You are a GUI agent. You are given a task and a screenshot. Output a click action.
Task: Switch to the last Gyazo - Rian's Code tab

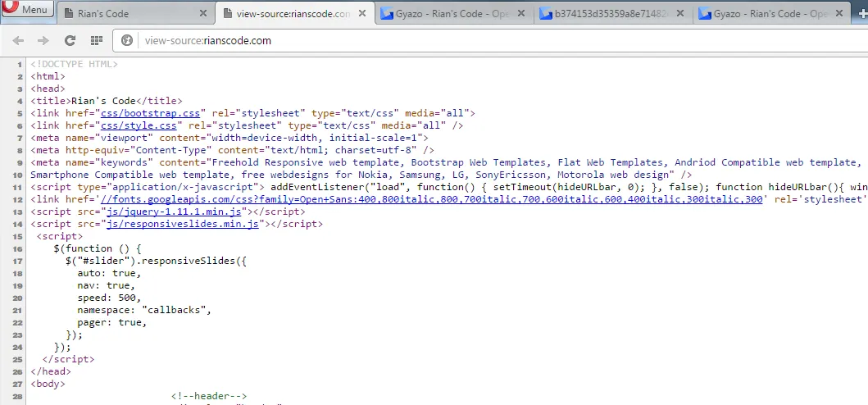pyautogui.click(x=770, y=14)
